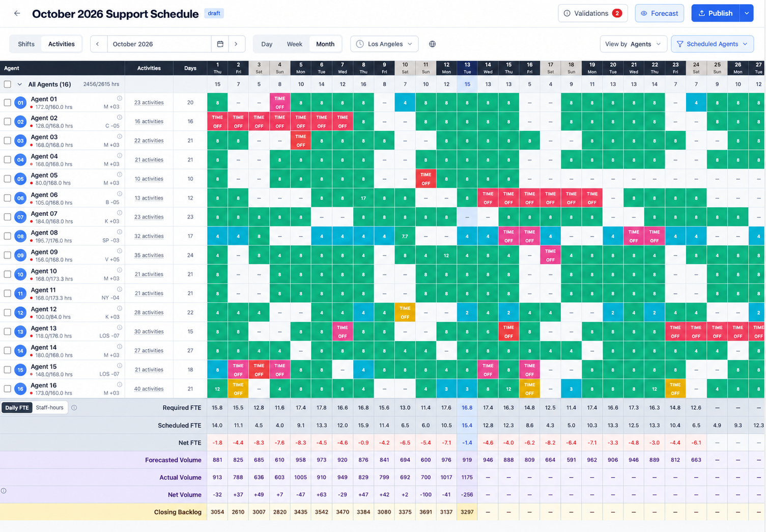Go to previous month with left chevron
766x532 pixels.
98,44
